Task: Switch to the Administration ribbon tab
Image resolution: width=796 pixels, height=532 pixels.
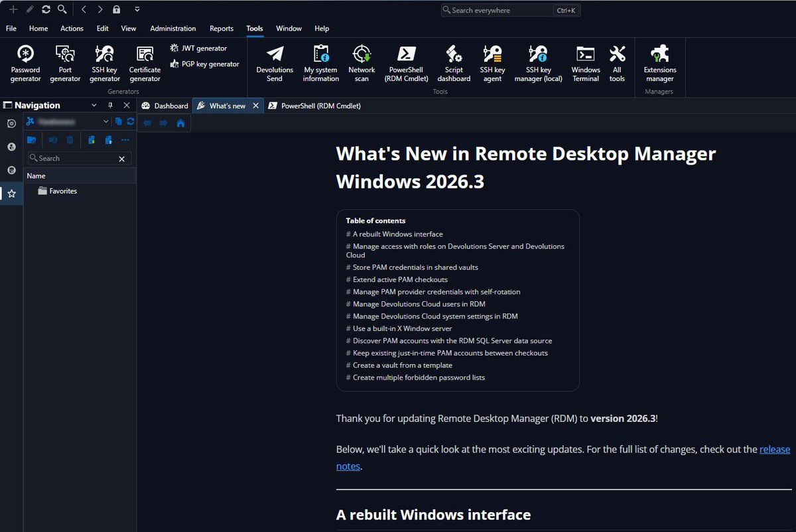Action: 173,29
